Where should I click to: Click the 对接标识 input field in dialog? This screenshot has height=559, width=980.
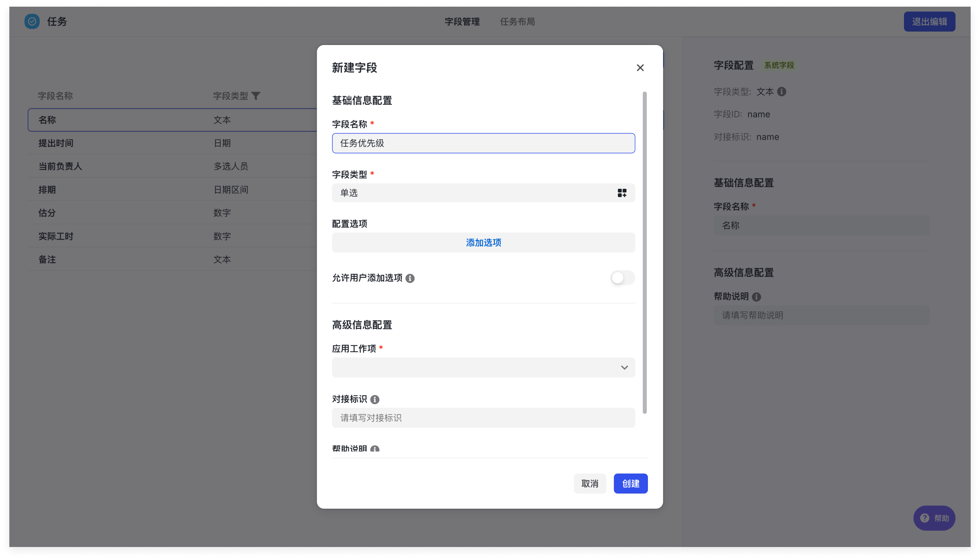point(483,418)
